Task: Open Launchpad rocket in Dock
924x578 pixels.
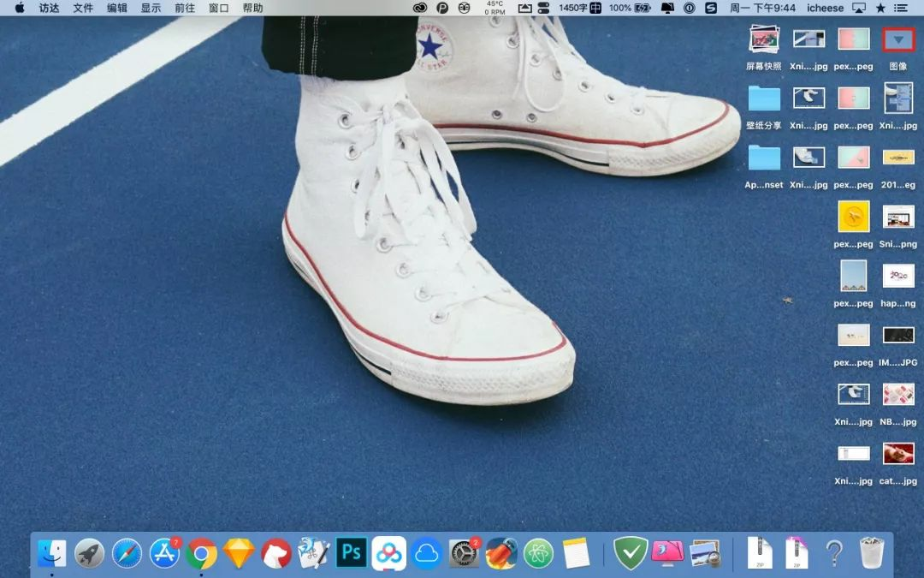Action: [89, 554]
